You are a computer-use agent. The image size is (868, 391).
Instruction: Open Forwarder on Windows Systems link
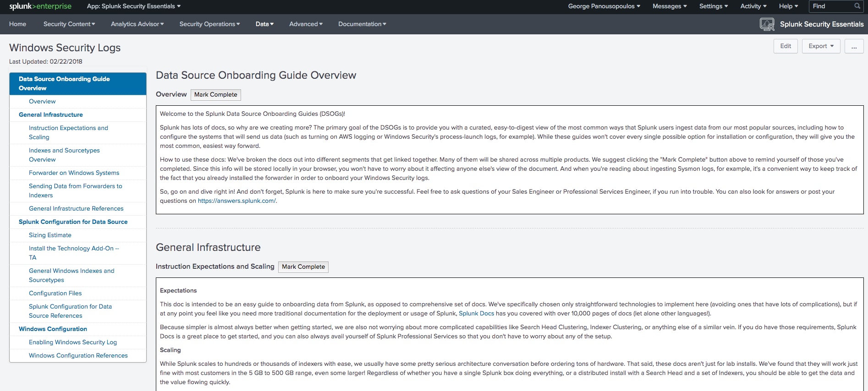click(74, 173)
